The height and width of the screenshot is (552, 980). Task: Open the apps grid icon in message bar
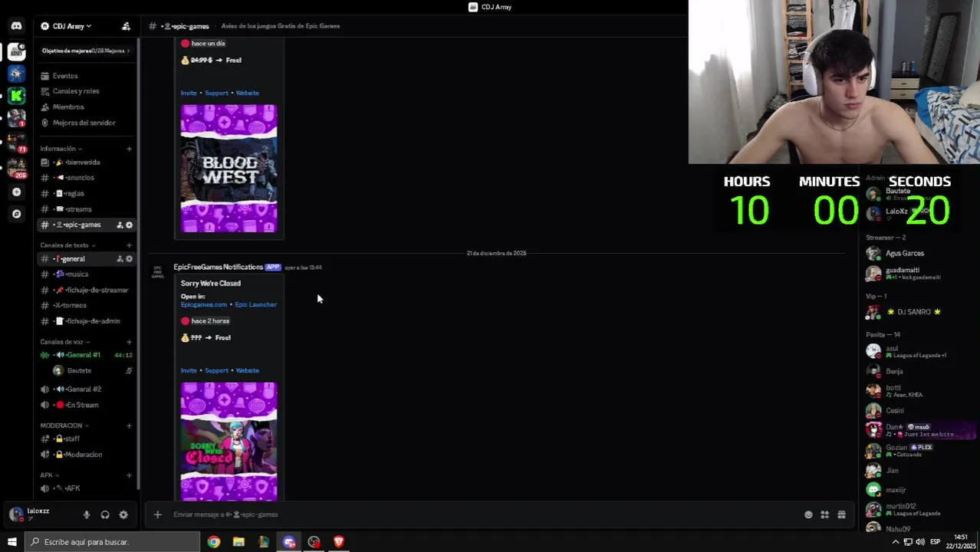(824, 514)
